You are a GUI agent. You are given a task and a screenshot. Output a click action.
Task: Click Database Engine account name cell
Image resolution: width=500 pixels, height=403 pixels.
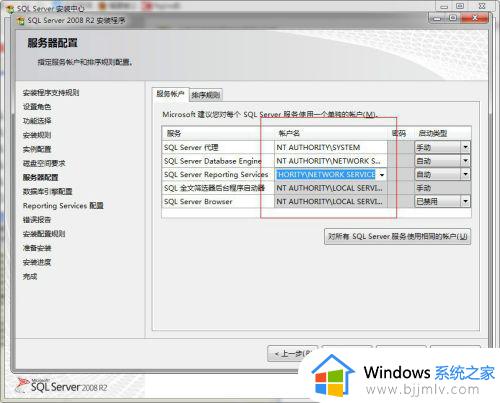click(x=331, y=161)
